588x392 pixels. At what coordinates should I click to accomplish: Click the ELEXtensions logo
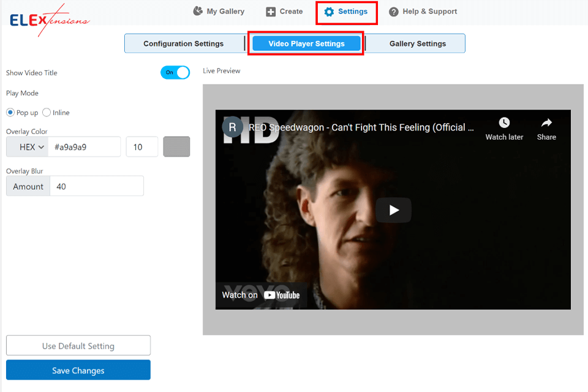coord(50,20)
